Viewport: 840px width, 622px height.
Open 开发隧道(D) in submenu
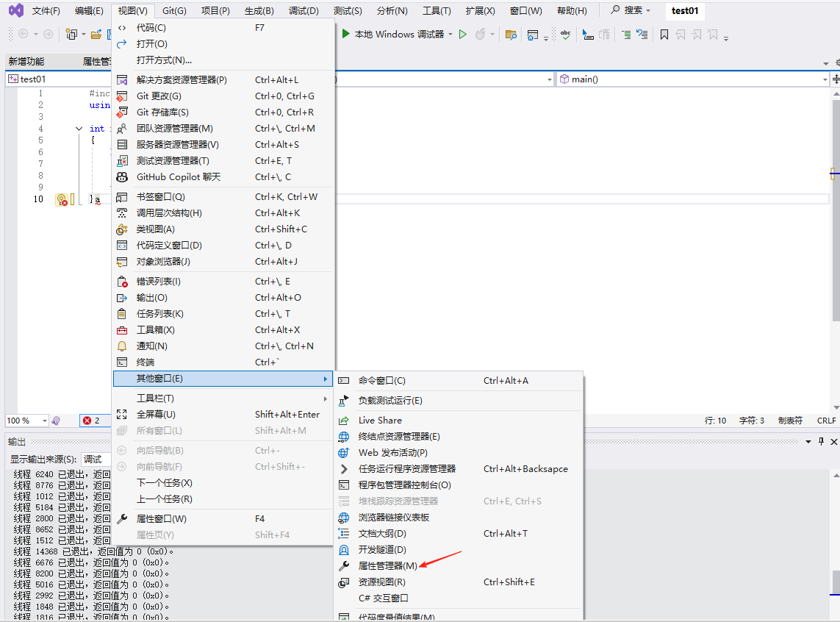(459, 550)
